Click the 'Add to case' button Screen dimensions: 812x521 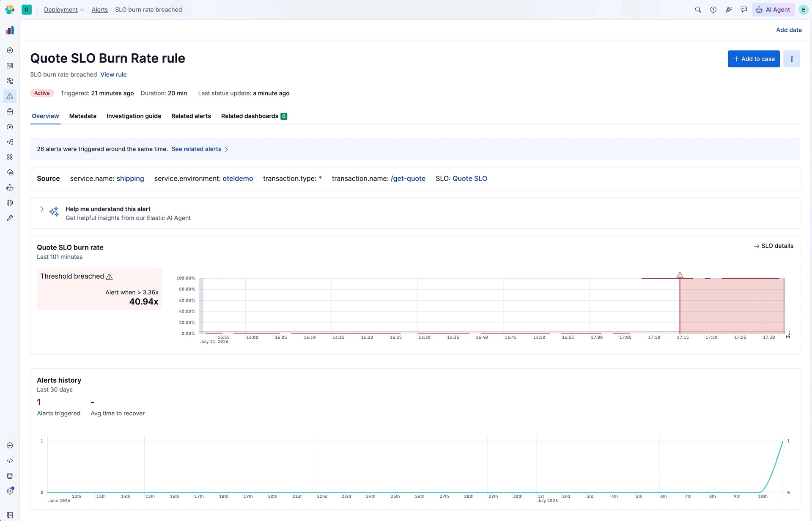click(754, 59)
